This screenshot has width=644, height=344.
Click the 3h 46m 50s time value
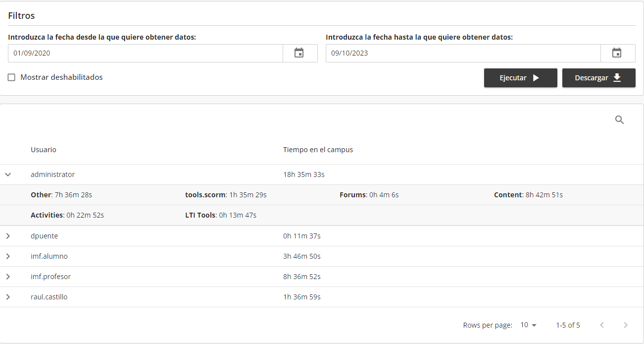point(302,256)
